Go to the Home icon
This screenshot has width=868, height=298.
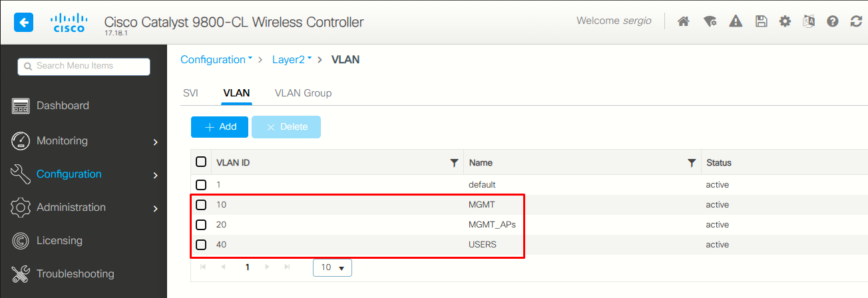tap(683, 21)
